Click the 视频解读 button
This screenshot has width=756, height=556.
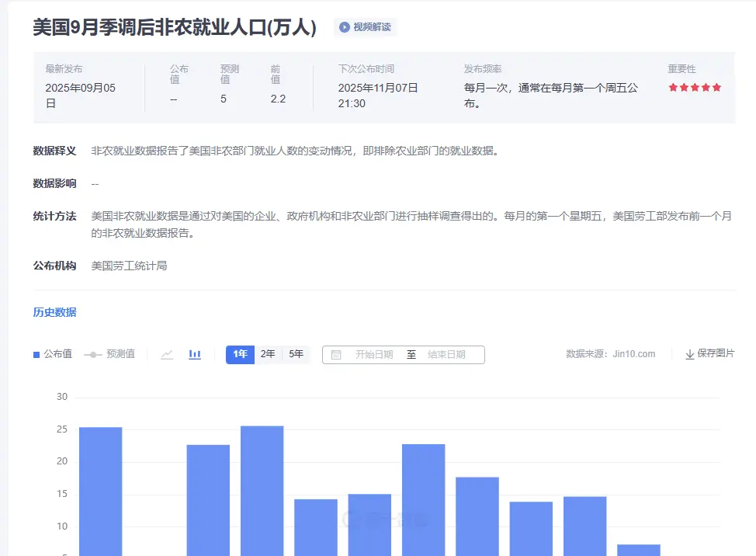tap(372, 27)
